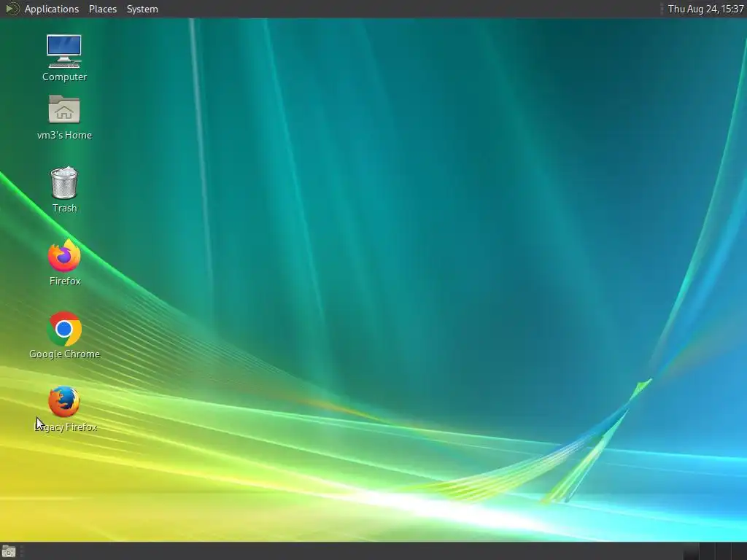Image resolution: width=747 pixels, height=560 pixels.
Task: Open the System menu
Action: tap(142, 9)
